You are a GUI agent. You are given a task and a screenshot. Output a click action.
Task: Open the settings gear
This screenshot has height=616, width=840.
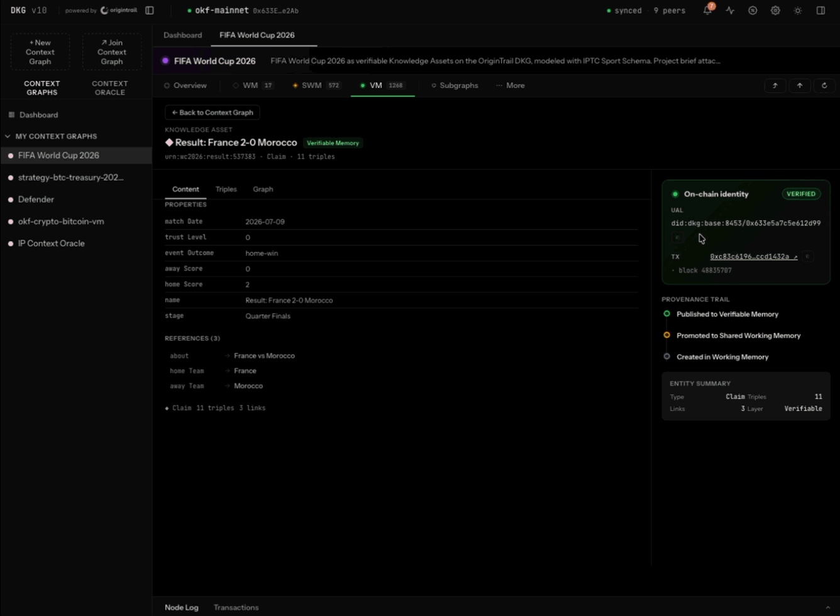click(775, 11)
